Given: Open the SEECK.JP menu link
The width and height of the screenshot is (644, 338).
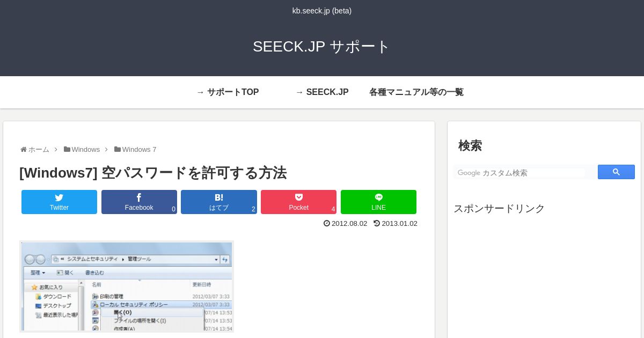Looking at the screenshot, I should (x=322, y=92).
